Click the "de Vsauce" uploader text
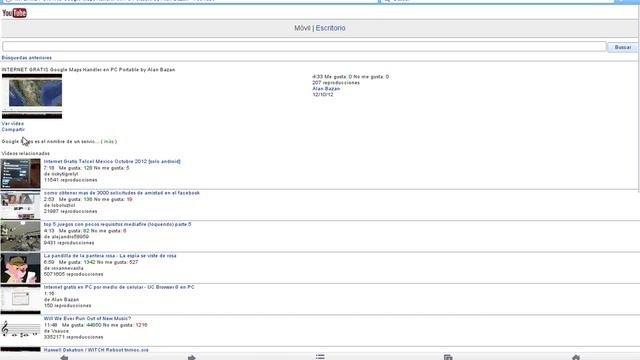The height and width of the screenshot is (360, 640). point(56,331)
